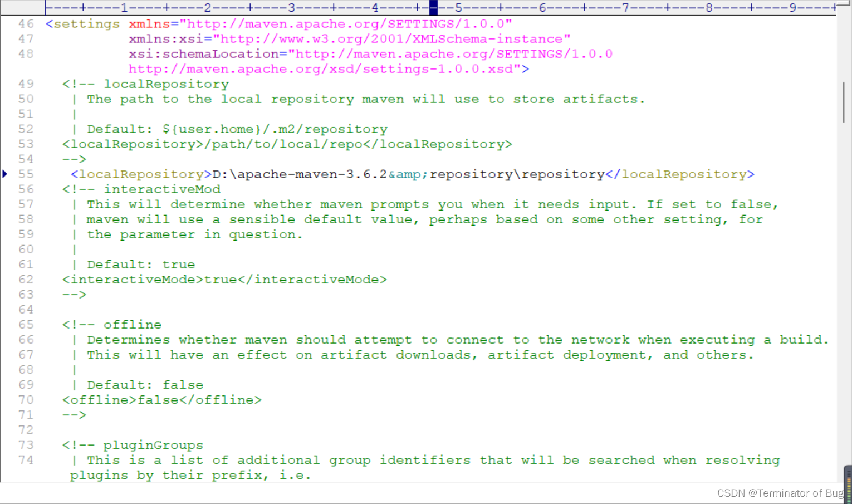Click the xsi:schemaLocation attribute on line 48
The width and height of the screenshot is (852, 504).
coord(204,54)
